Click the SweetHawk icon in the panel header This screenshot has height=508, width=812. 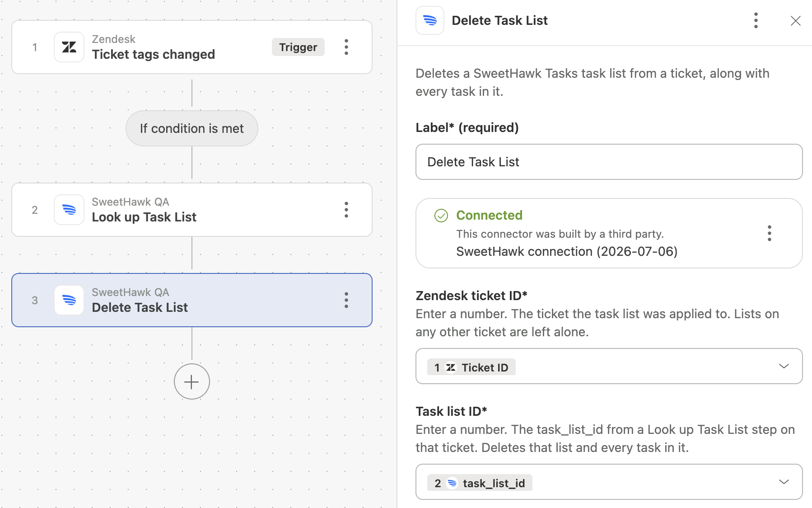430,20
